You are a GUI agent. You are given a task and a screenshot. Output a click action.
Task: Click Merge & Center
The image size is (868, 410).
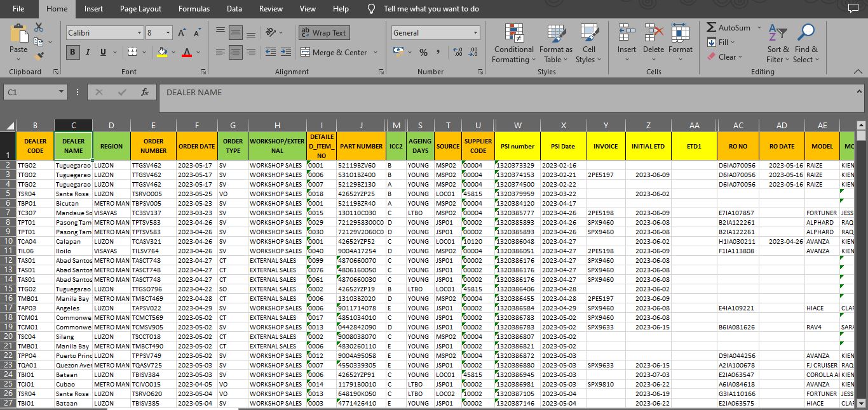(334, 52)
